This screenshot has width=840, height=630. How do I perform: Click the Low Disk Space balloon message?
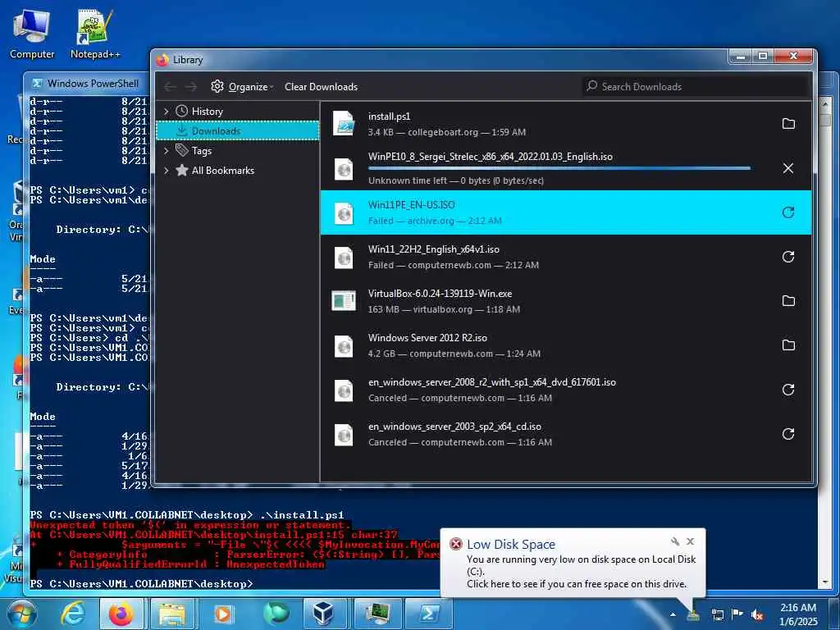(581, 572)
